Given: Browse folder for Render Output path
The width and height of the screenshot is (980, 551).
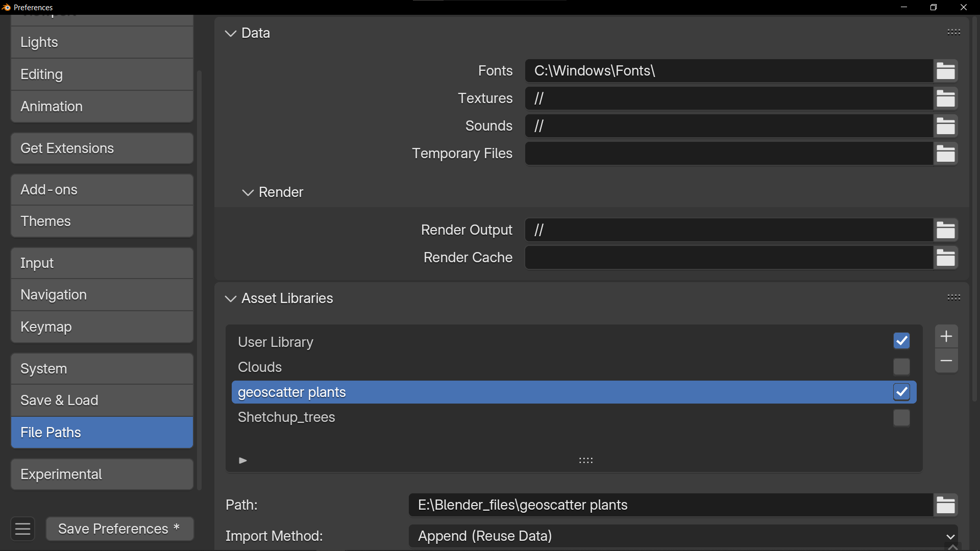Looking at the screenshot, I should [x=946, y=230].
